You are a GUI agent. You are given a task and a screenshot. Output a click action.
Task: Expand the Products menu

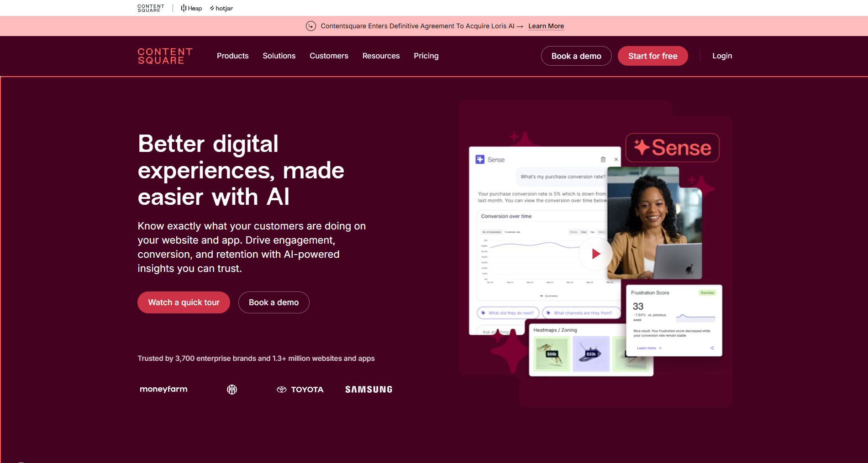pos(232,56)
